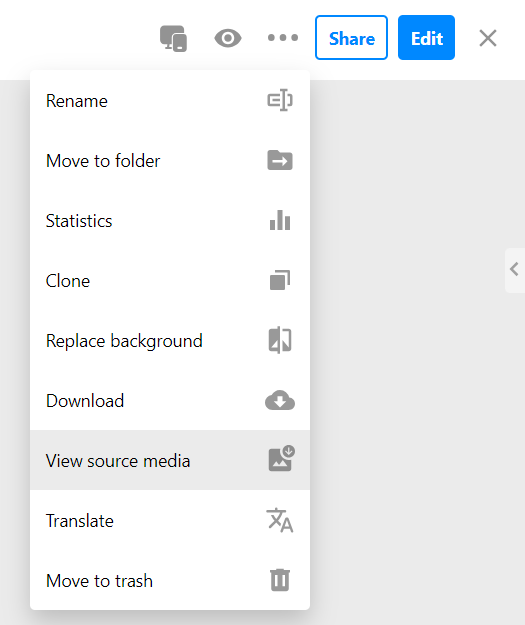Select Rename from the menu

click(170, 101)
